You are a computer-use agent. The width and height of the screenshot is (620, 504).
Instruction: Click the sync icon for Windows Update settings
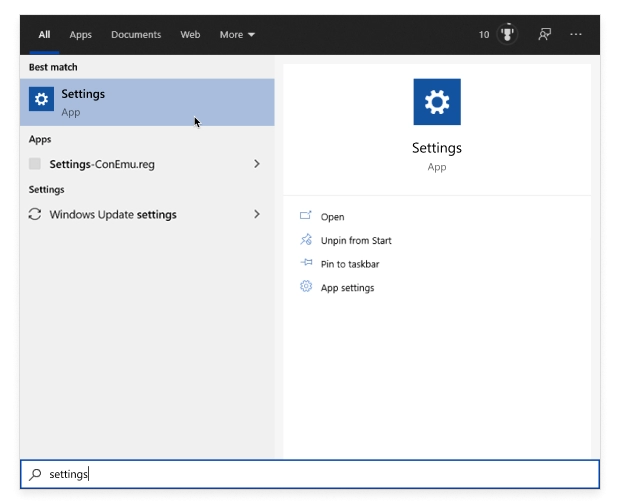coord(36,214)
